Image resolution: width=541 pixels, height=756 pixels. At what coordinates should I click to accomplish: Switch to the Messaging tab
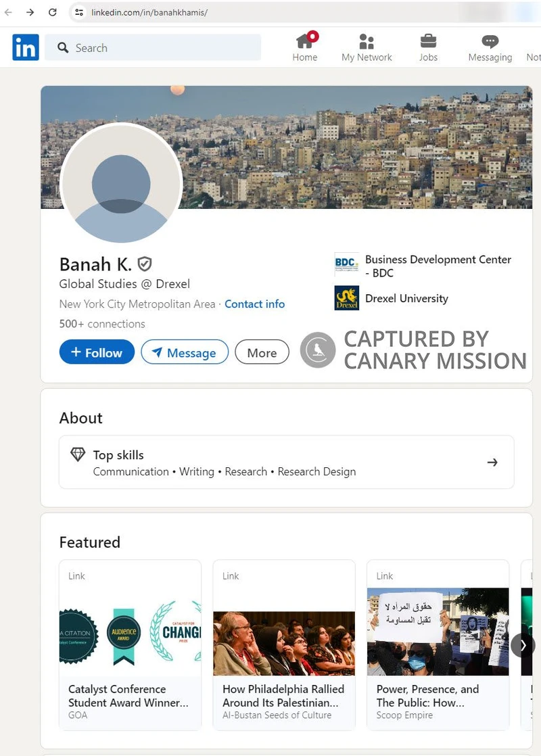[x=490, y=46]
